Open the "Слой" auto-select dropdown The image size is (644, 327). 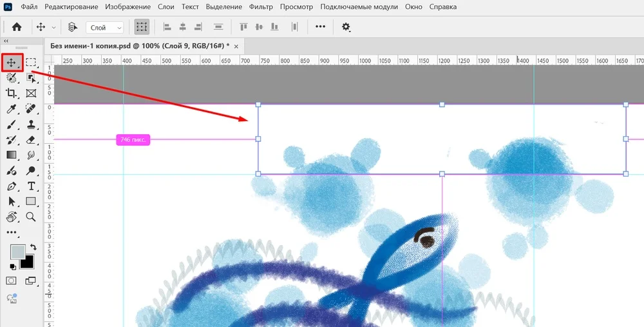(x=106, y=27)
